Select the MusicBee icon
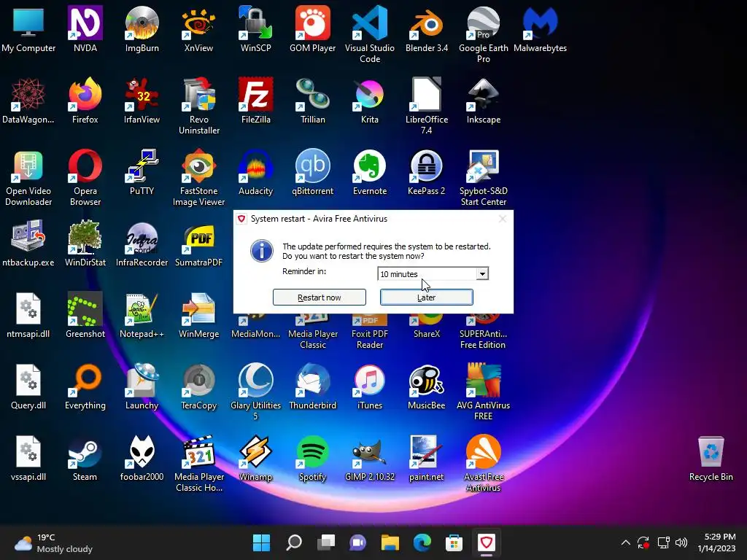 tap(426, 386)
